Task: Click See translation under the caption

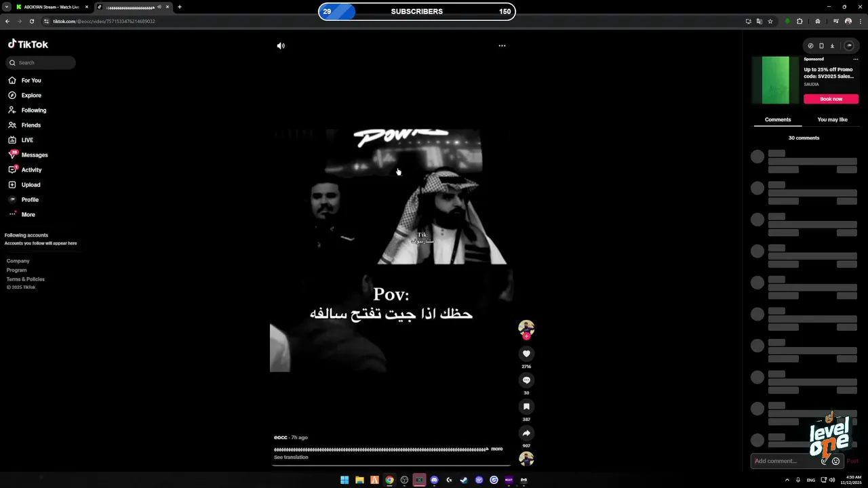Action: tap(291, 457)
